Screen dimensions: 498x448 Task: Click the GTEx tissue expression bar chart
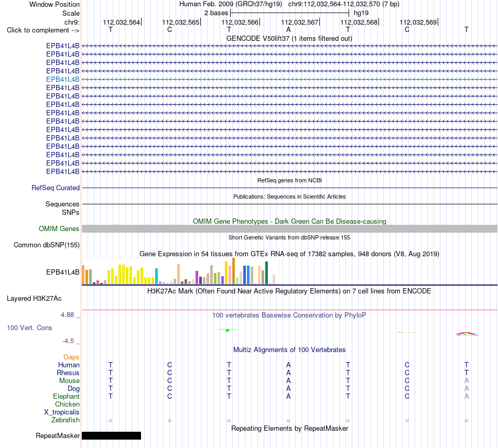(181, 271)
